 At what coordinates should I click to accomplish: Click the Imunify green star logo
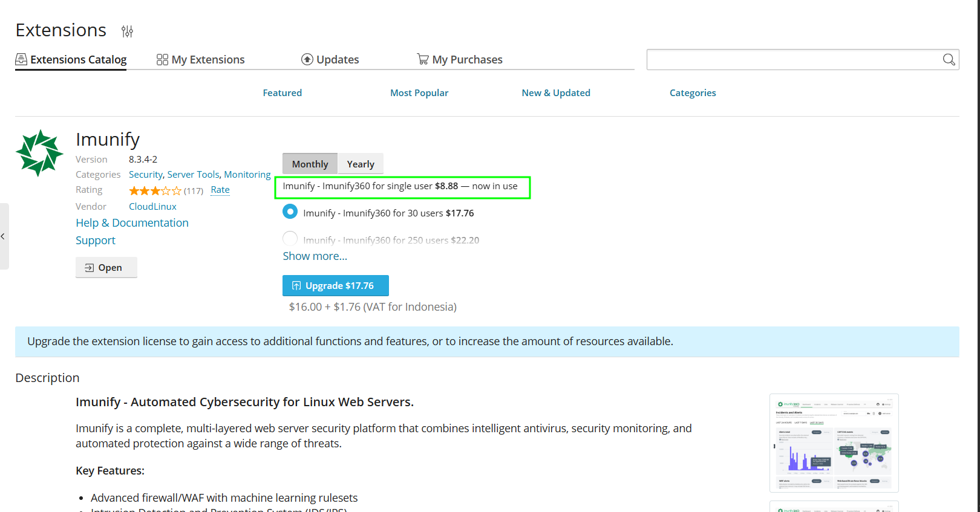[x=39, y=153]
